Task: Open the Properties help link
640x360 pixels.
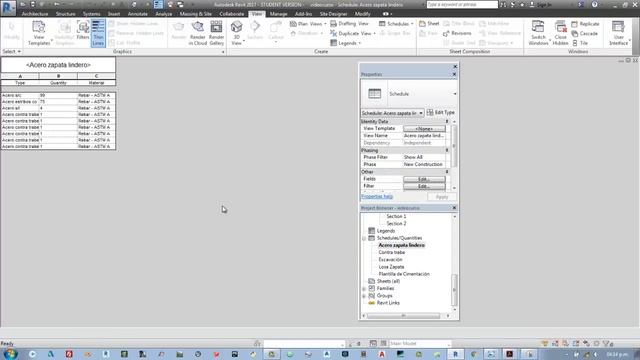Action: tap(377, 196)
